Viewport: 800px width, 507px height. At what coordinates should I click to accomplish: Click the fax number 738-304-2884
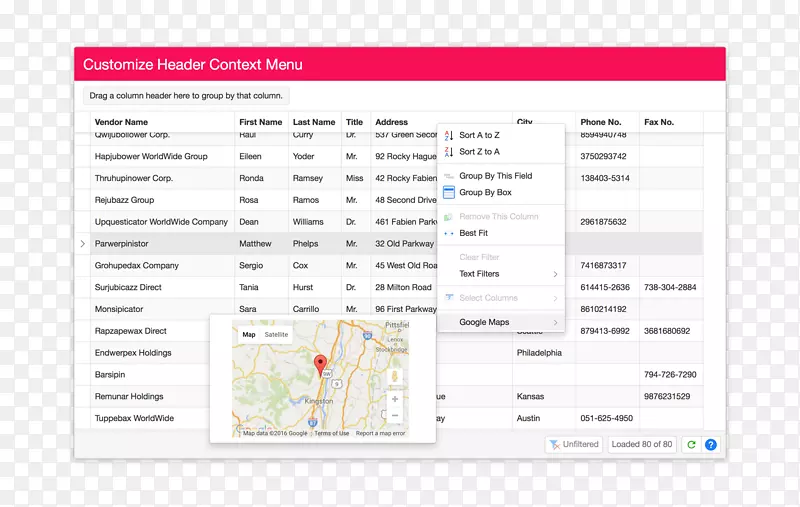point(671,288)
